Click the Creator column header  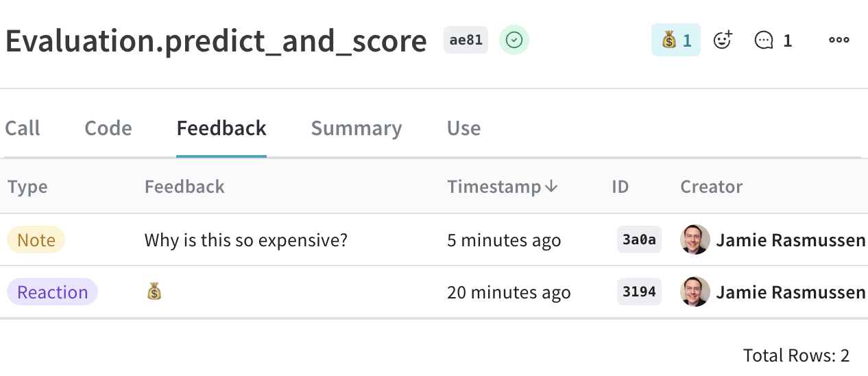pos(711,187)
